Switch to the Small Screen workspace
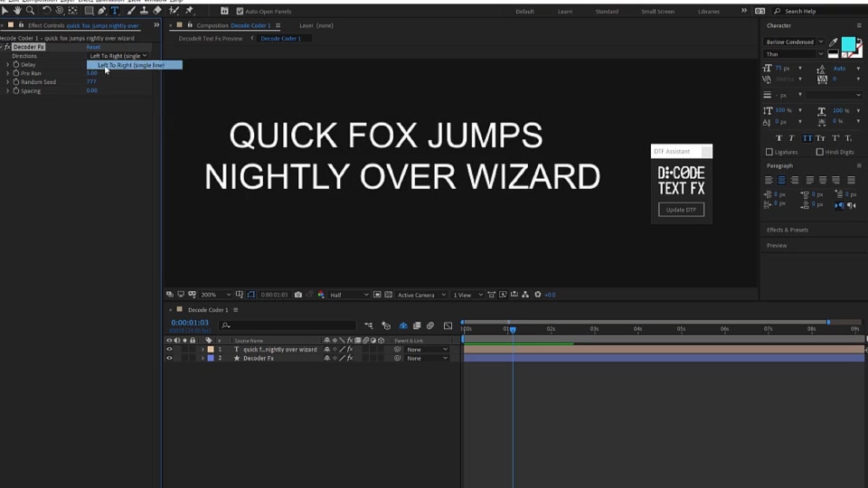The width and height of the screenshot is (868, 488). (x=657, y=11)
